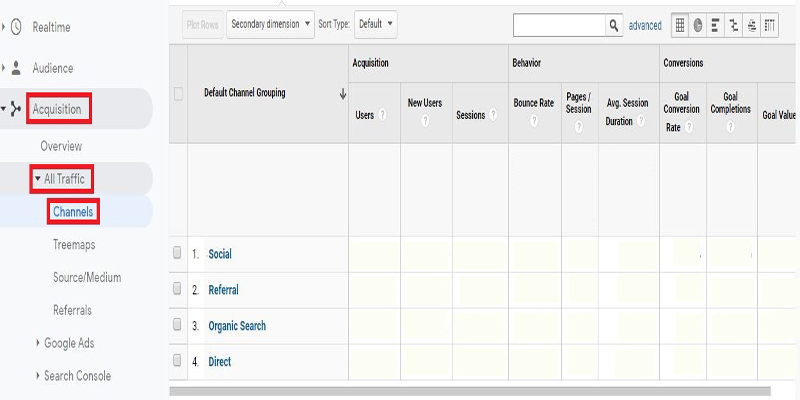This screenshot has height=400, width=800.
Task: Switch to the pivot table view icon
Action: [x=770, y=25]
